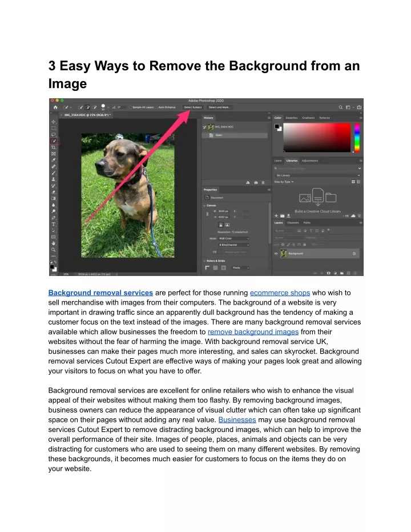
Task: Open the 8 Bits/Channel dropdown
Action: coord(234,245)
